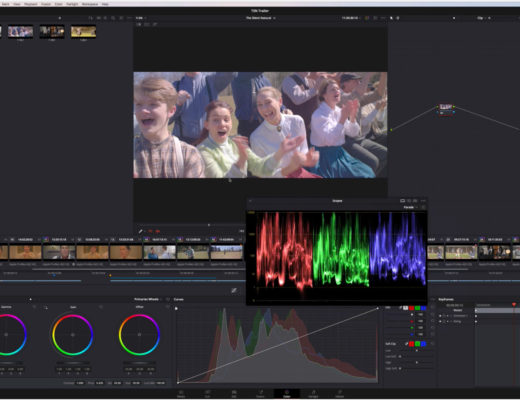The image size is (520, 400).
Task: Click the red playhead marker in Keyframes
Action: pyautogui.click(x=514, y=305)
